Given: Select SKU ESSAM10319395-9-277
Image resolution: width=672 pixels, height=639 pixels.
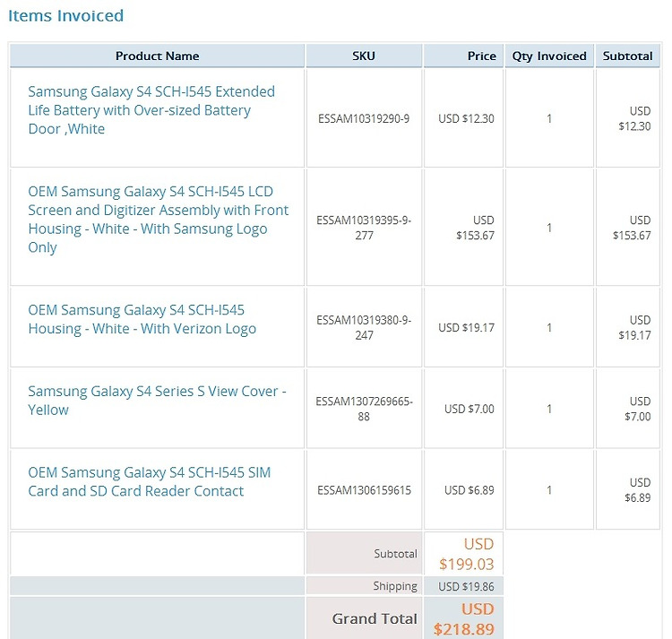Looking at the screenshot, I should click(x=364, y=228).
